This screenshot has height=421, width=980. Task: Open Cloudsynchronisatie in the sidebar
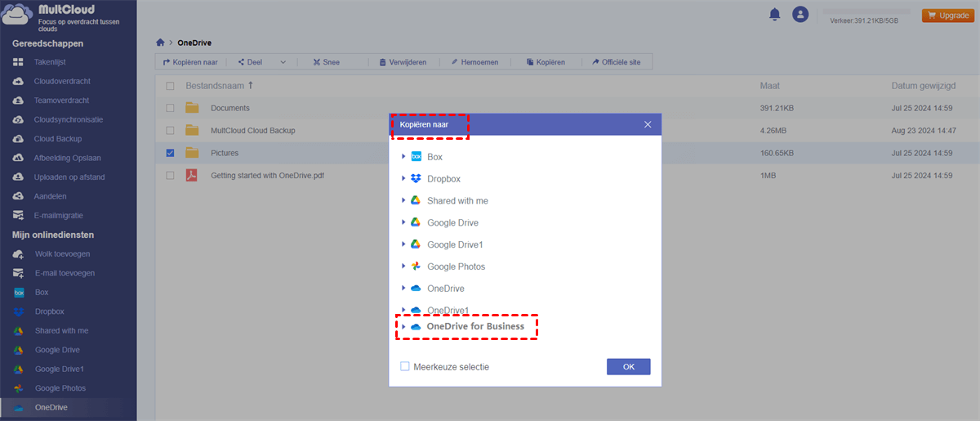[68, 119]
